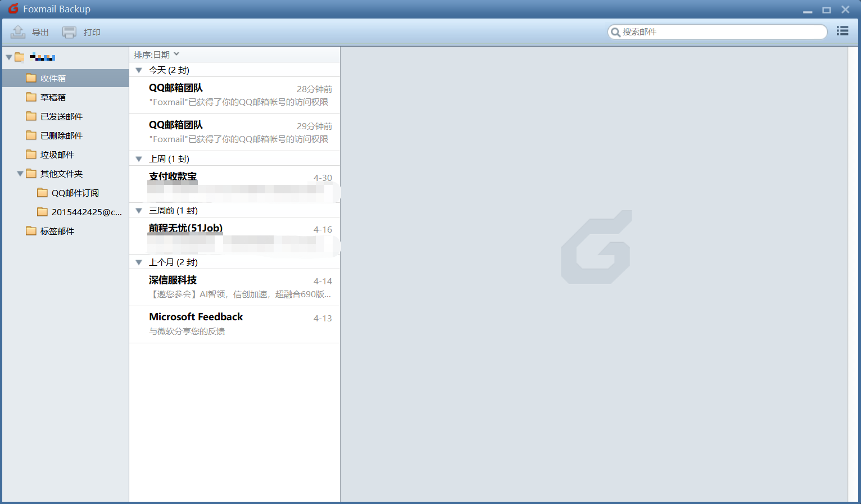
Task: Open the 深信服科技 email from 4-14
Action: [234, 287]
